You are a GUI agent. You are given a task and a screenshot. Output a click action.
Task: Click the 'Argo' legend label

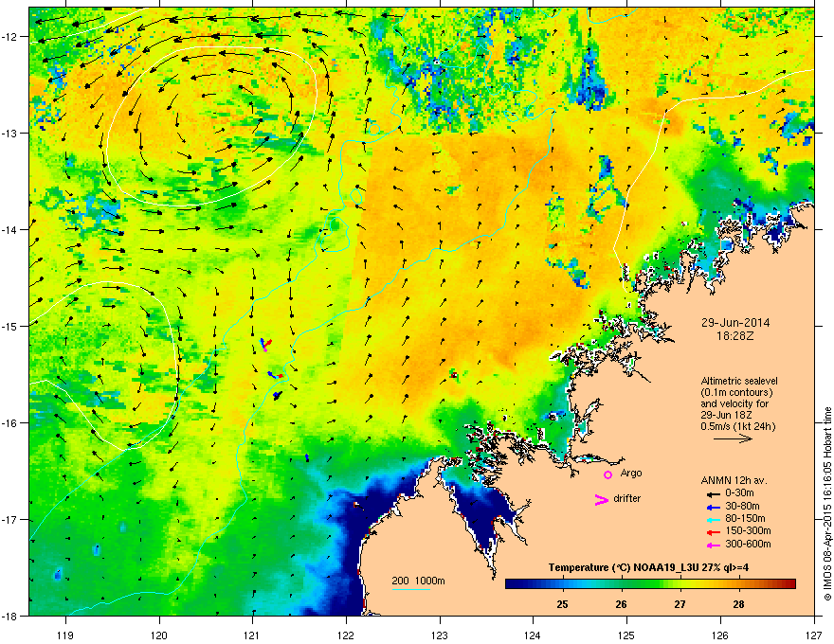click(x=631, y=473)
